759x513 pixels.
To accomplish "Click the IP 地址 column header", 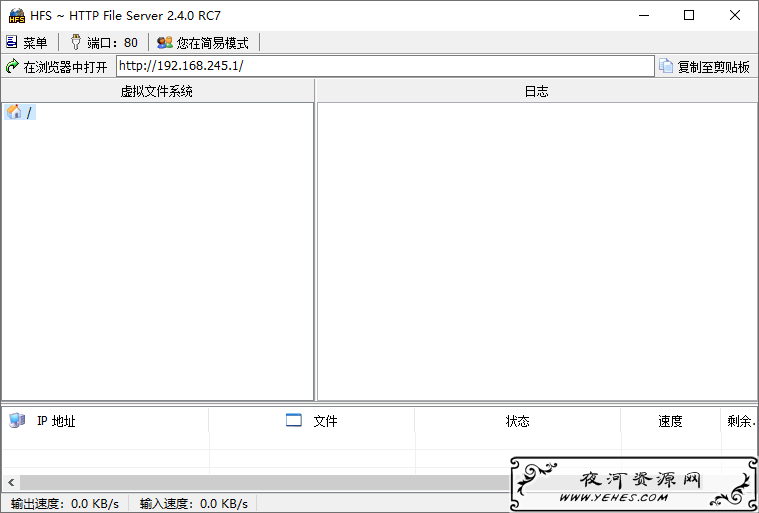I will pos(106,421).
